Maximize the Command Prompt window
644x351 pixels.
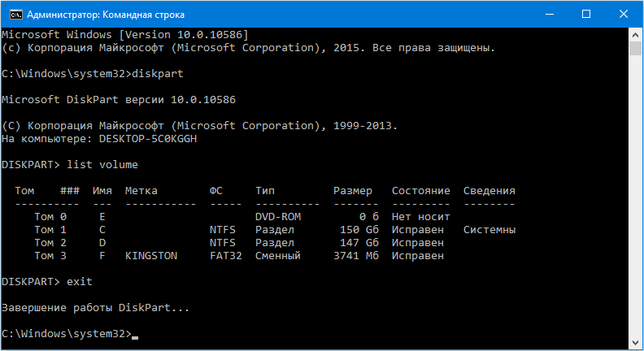[585, 14]
